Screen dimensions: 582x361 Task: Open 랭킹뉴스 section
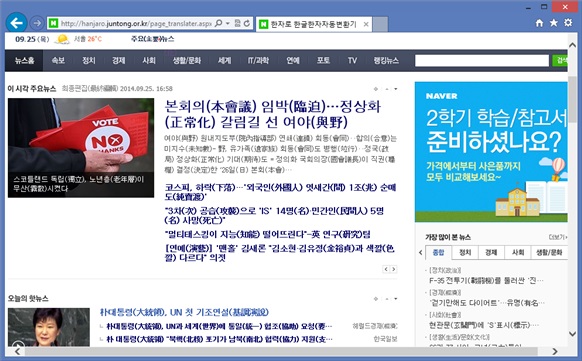point(386,60)
